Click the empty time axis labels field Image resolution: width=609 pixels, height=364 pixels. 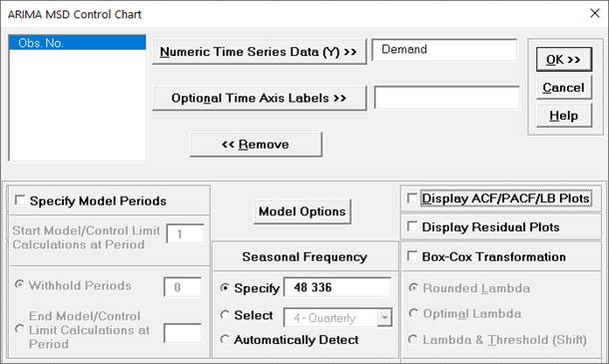click(446, 97)
